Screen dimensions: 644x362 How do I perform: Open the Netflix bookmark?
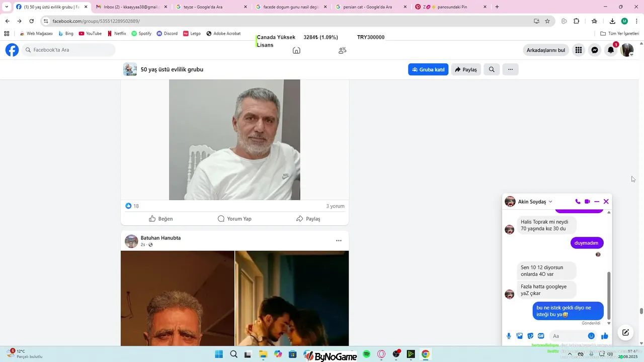[x=117, y=34]
